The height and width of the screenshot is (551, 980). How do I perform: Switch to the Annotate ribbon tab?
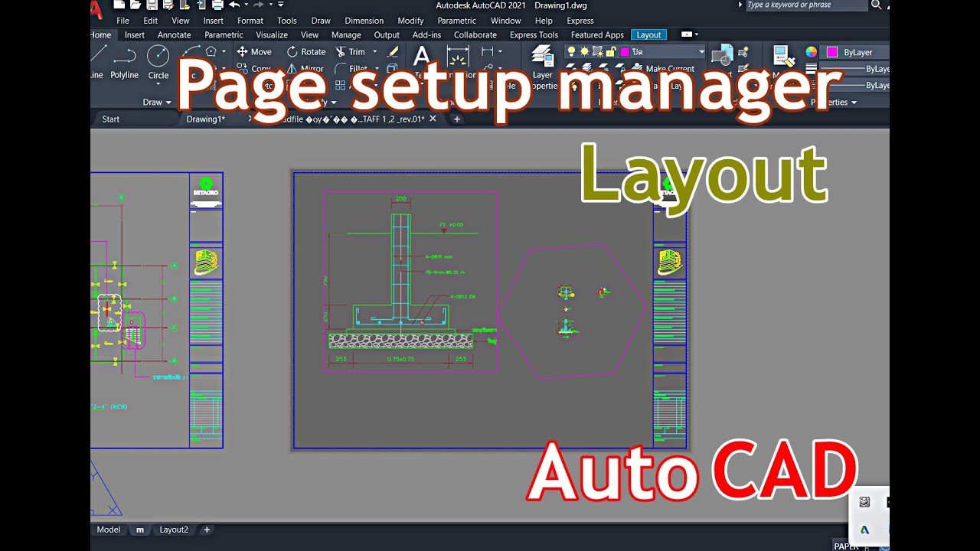pyautogui.click(x=175, y=34)
